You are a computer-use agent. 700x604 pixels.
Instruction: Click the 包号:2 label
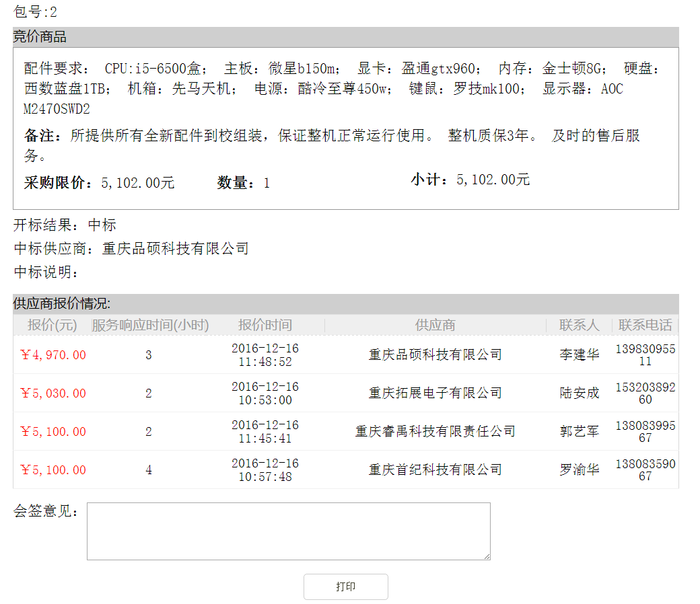click(x=35, y=11)
